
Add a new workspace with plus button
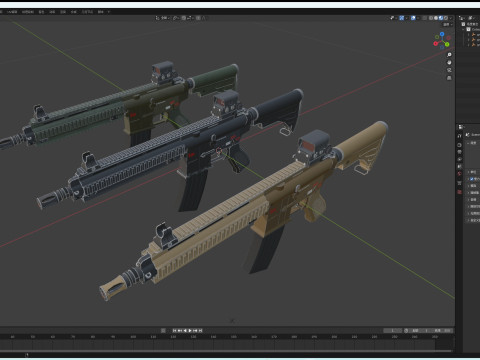[109, 12]
